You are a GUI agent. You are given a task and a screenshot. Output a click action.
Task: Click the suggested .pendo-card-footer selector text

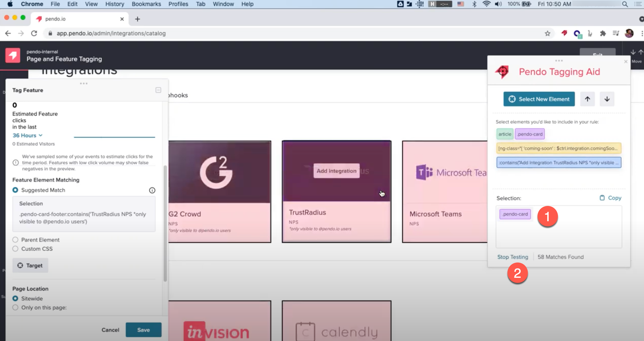pyautogui.click(x=83, y=218)
